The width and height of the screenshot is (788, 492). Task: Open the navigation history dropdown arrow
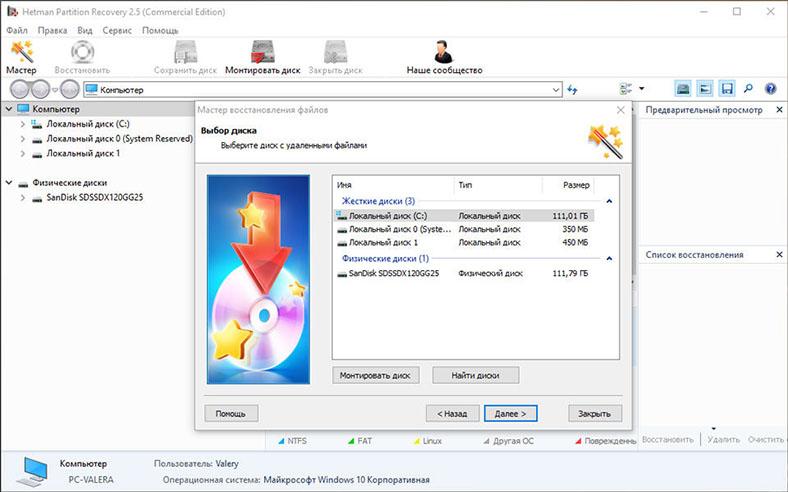(55, 90)
